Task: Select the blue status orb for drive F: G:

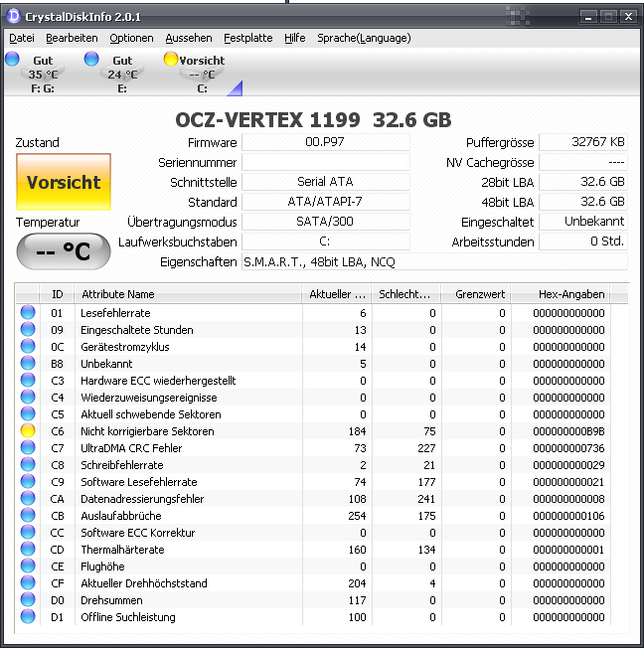Action: pos(12,59)
